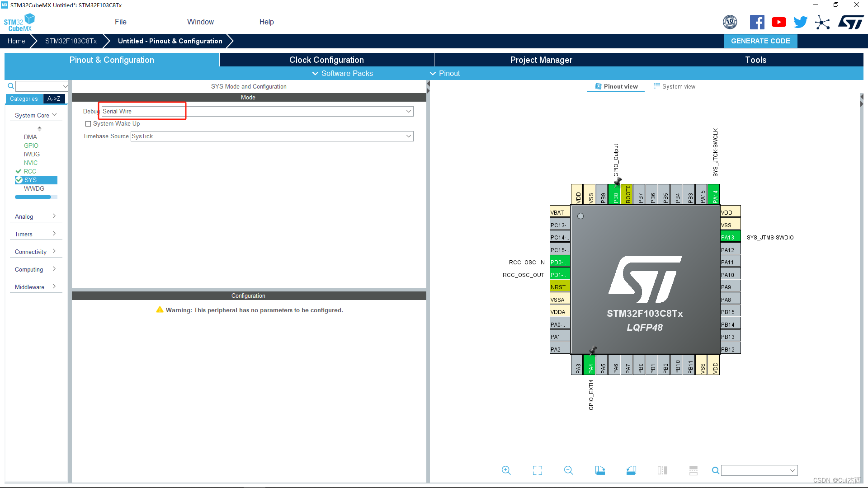
Task: Click the search icon in categories panel
Action: 10,85
